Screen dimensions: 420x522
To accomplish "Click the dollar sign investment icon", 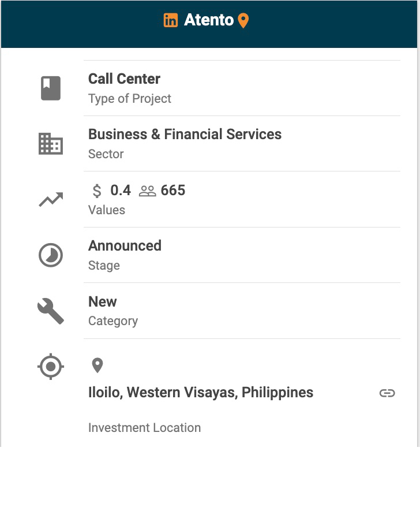I will [x=97, y=191].
